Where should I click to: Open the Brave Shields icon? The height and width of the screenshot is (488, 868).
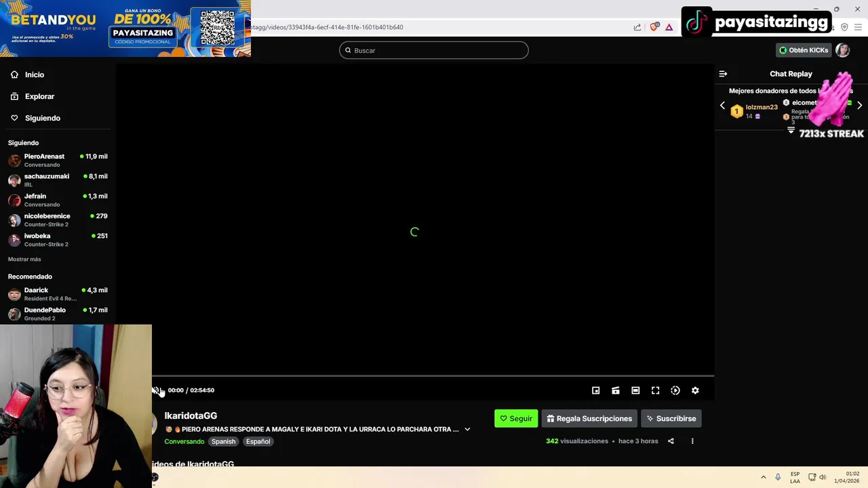654,27
